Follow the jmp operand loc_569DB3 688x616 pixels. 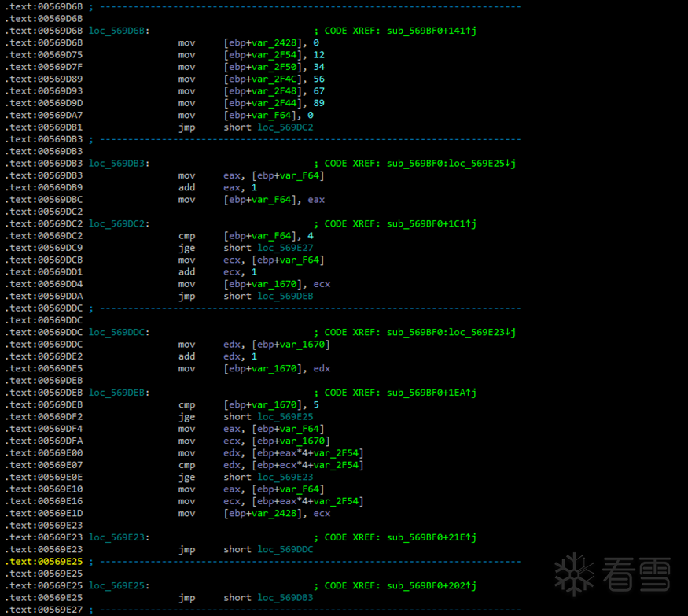click(x=286, y=597)
